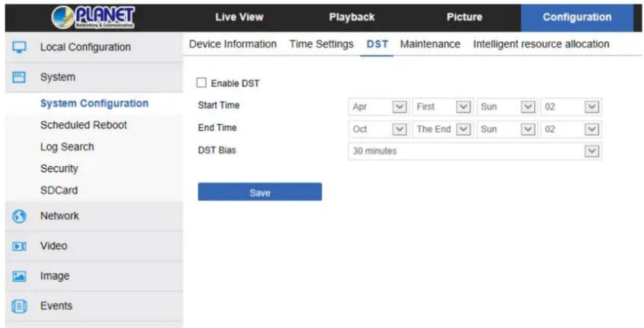
Task: Open Start Time hour dropdown
Action: 571,107
